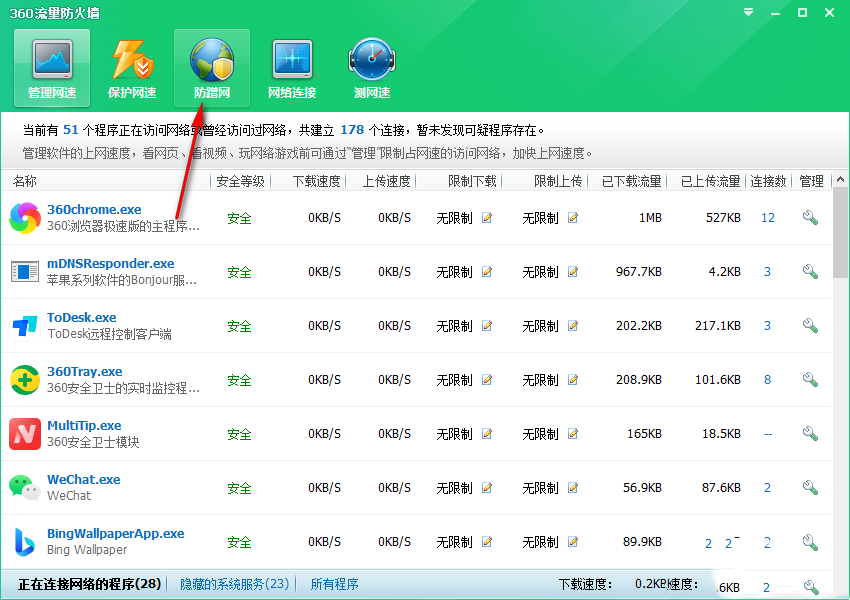Edit upload limit for ToDesk.exe
The width and height of the screenshot is (850, 600).
point(572,326)
